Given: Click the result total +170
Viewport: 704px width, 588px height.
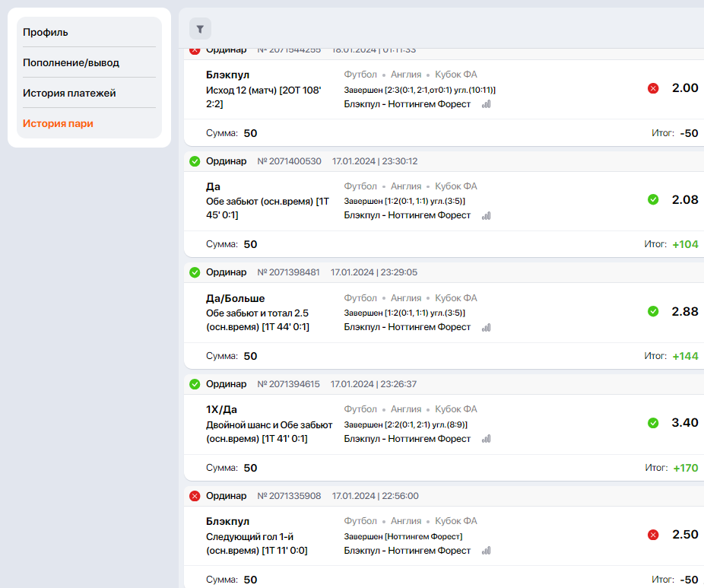Looking at the screenshot, I should coord(686,468).
